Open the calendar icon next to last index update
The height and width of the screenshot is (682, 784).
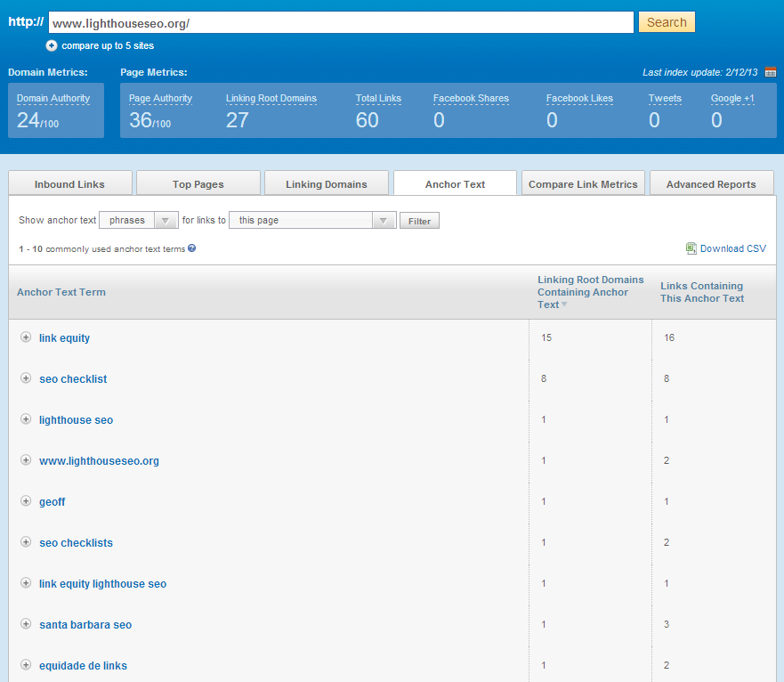tap(771, 71)
